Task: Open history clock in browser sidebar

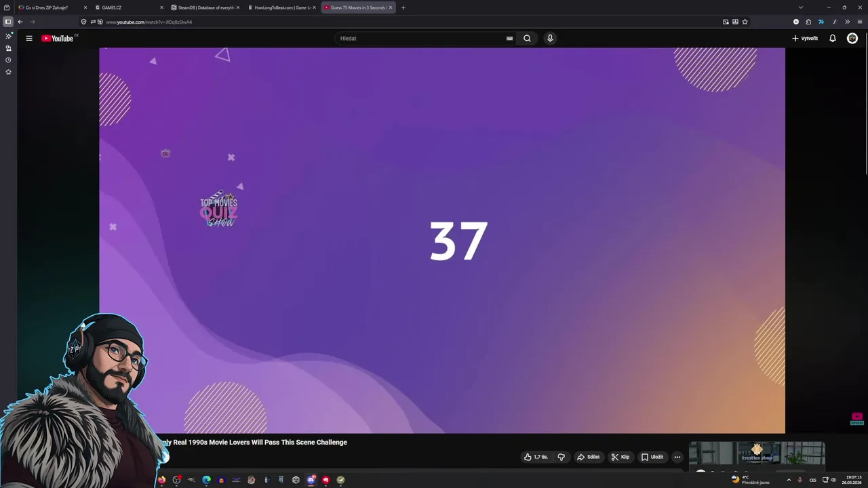Action: 8,60
